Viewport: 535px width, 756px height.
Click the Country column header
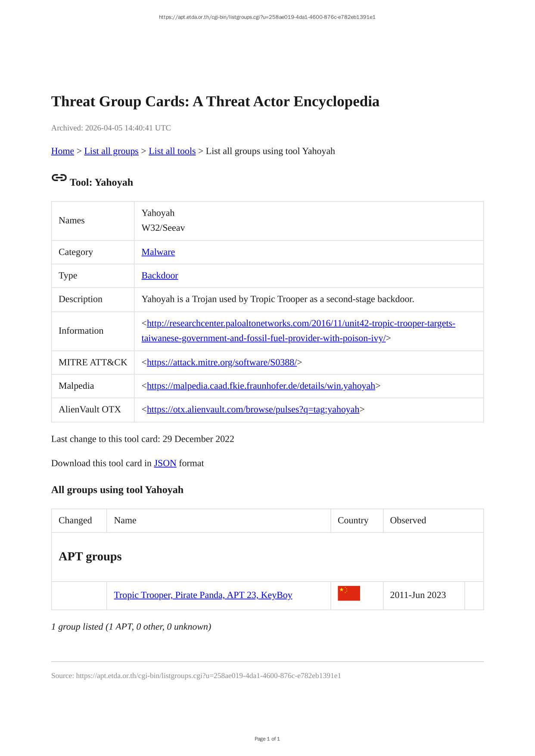[353, 521]
